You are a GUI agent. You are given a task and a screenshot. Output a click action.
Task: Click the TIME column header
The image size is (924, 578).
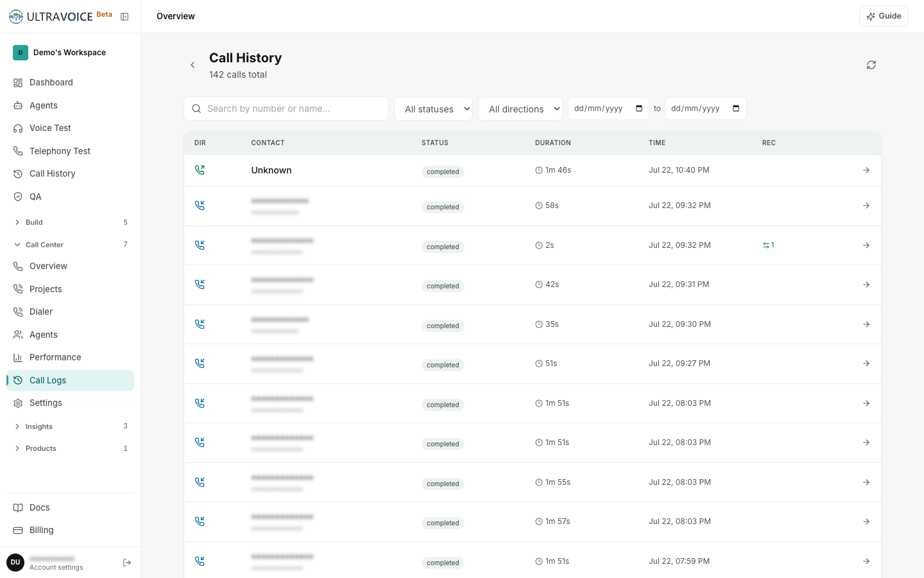[657, 143]
